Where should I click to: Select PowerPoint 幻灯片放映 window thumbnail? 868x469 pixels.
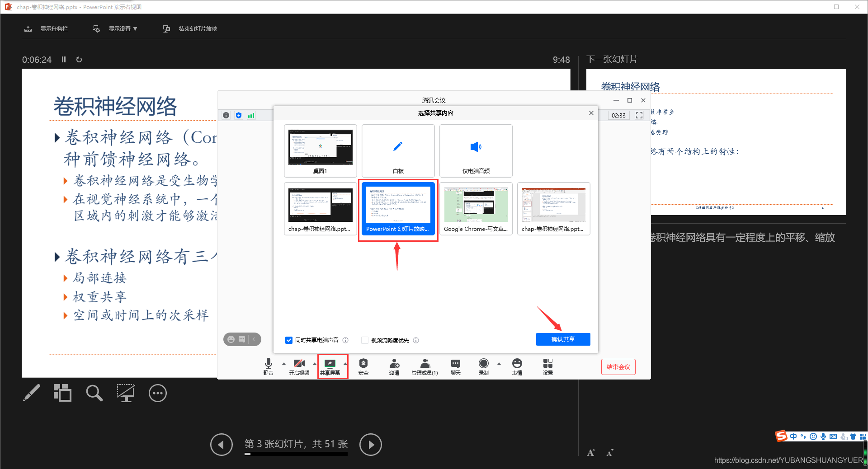398,209
